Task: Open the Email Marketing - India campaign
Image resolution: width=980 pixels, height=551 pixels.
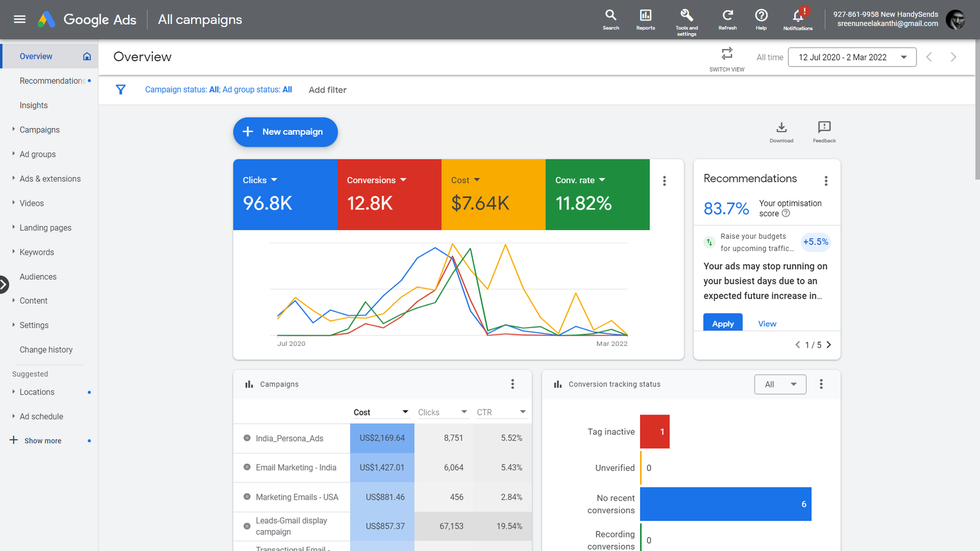Action: pos(296,468)
